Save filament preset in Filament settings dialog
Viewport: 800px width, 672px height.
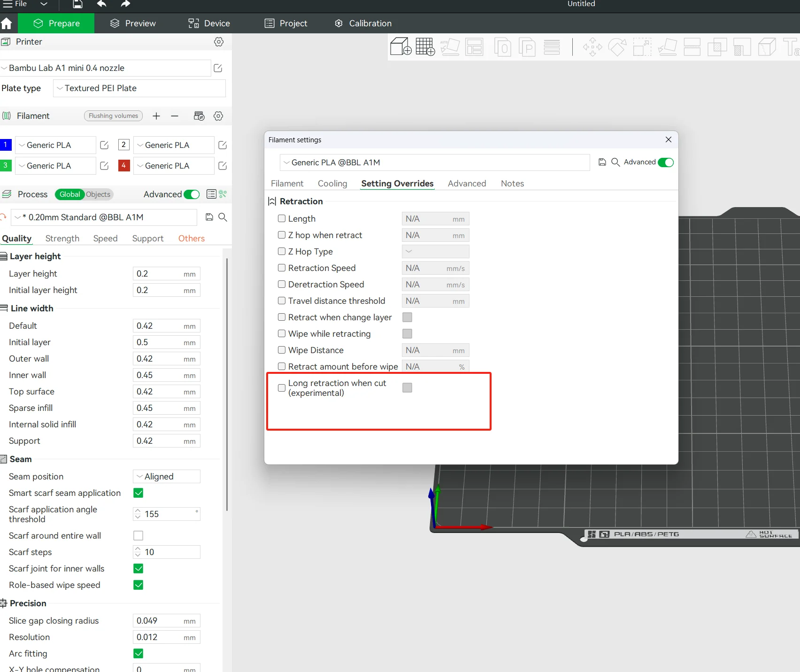(602, 162)
